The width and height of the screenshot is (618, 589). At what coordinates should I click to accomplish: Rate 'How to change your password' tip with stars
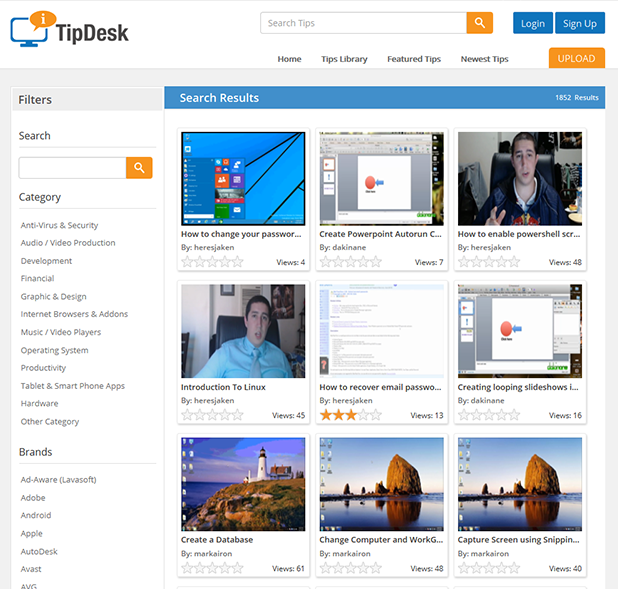click(212, 262)
